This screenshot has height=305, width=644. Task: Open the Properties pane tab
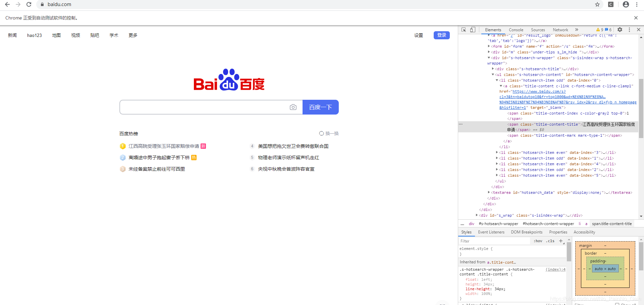(558, 232)
